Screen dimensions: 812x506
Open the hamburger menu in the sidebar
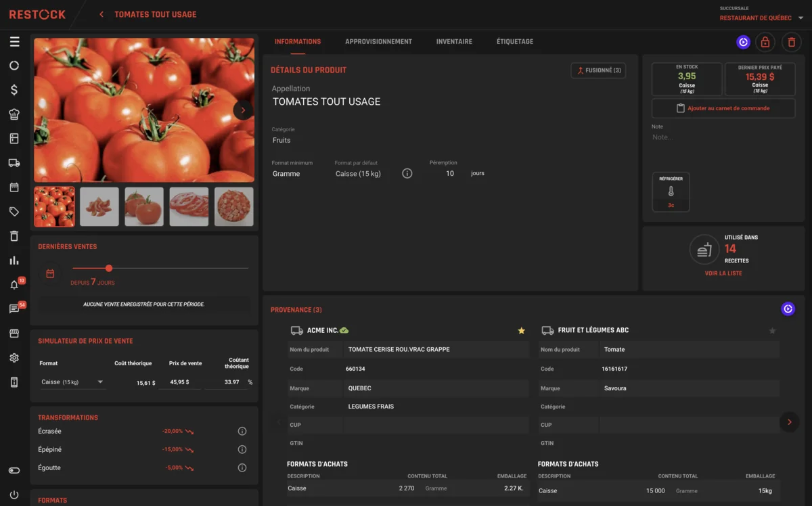click(x=14, y=42)
